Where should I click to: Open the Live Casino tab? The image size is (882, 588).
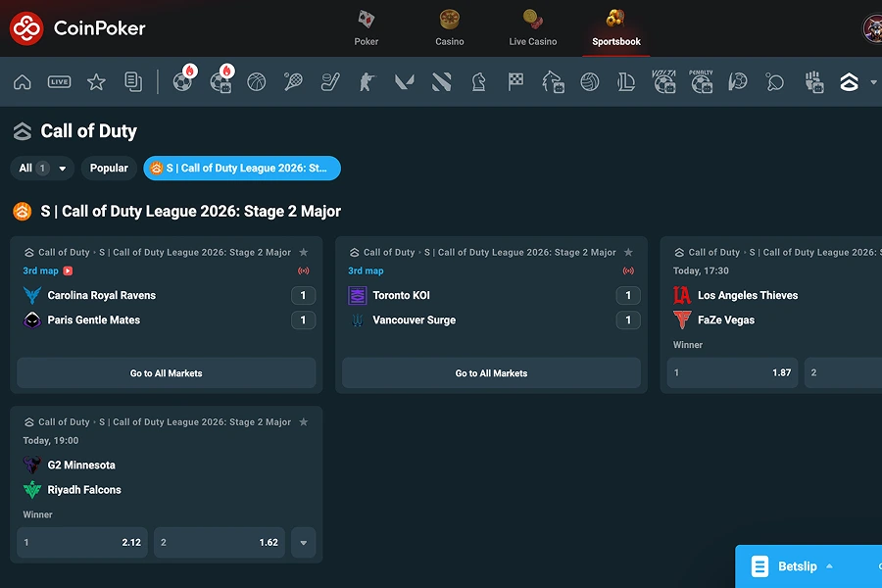533,27
